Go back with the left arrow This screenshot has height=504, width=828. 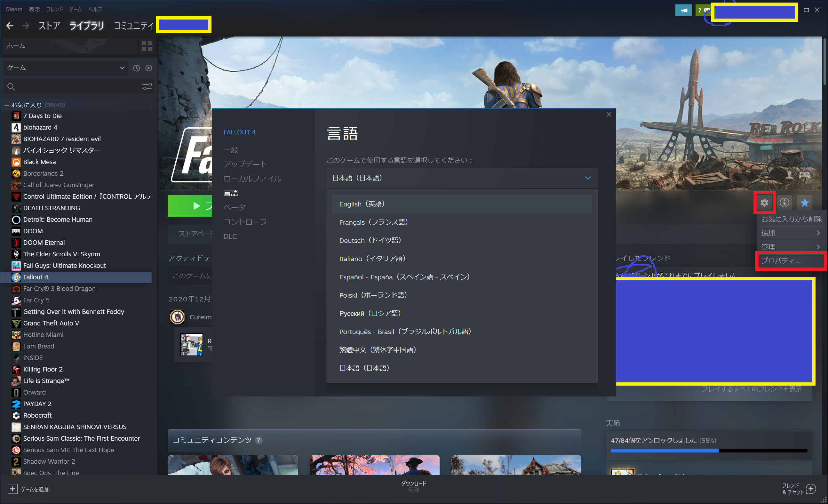10,26
